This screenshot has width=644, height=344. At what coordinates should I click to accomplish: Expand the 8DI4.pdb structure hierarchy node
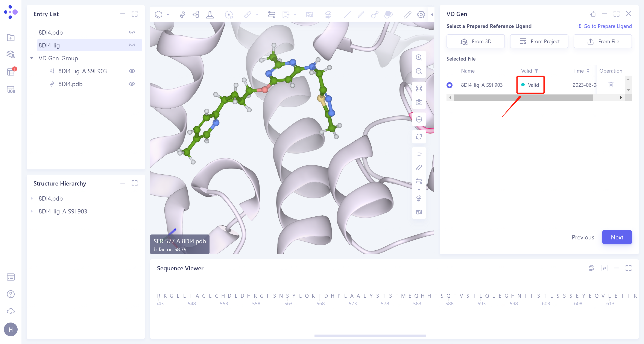pos(32,198)
